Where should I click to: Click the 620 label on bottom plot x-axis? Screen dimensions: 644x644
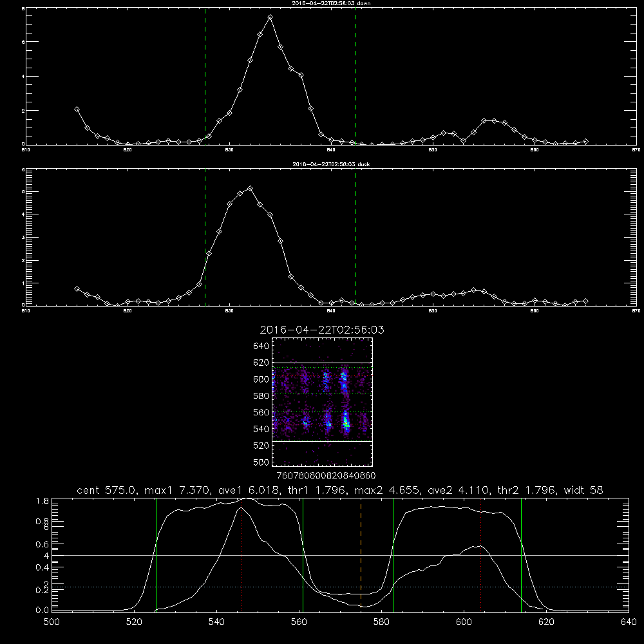pyautogui.click(x=546, y=622)
